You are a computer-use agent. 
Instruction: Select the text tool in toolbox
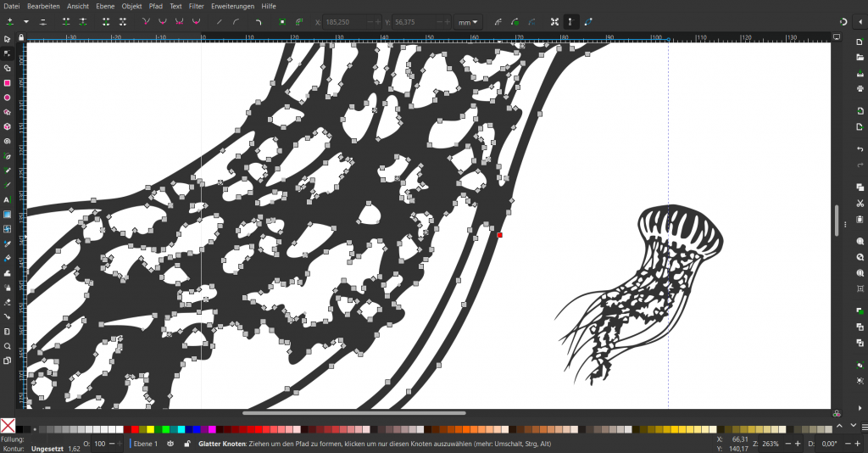click(7, 199)
